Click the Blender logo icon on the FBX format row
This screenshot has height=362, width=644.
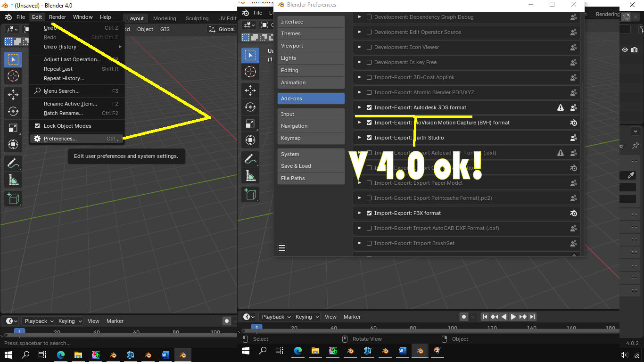click(573, 213)
